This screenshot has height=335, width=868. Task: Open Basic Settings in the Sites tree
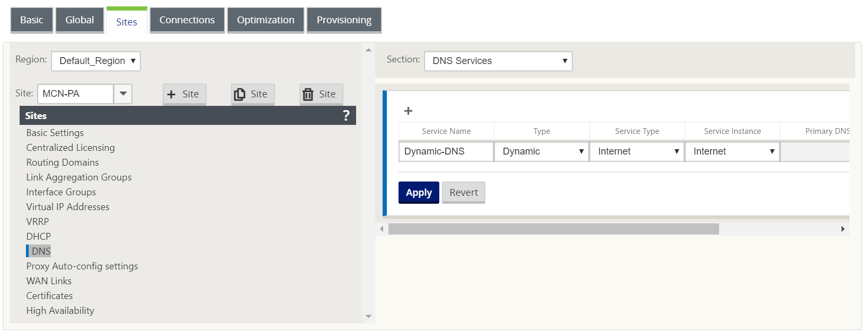[55, 133]
